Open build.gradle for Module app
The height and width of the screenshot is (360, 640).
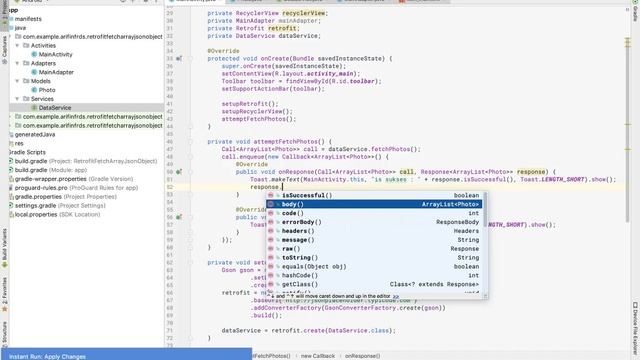(x=51, y=170)
